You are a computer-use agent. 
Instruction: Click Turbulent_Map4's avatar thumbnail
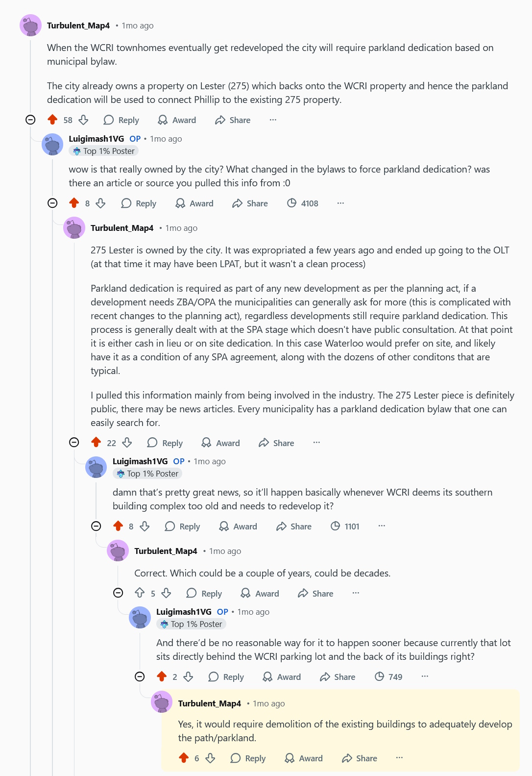point(30,25)
